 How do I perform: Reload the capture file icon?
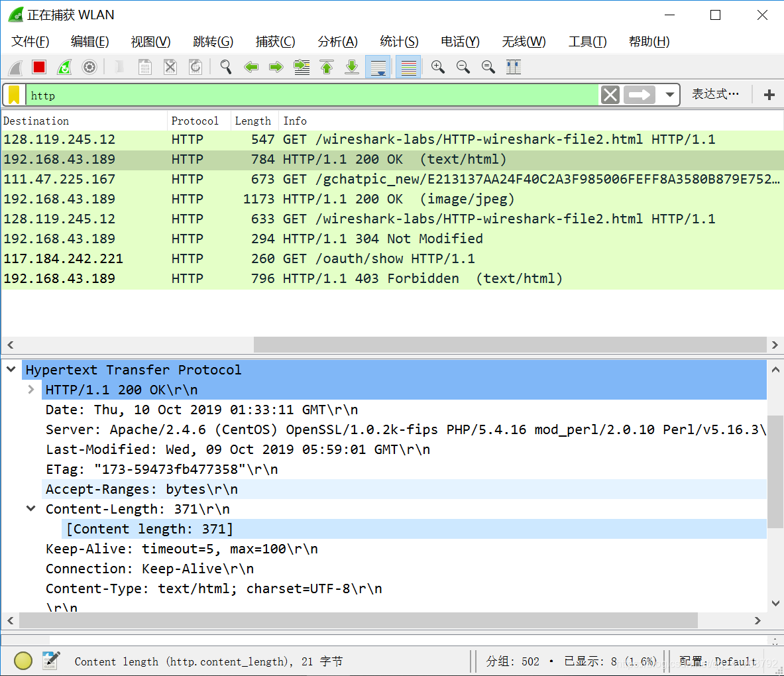pos(196,67)
